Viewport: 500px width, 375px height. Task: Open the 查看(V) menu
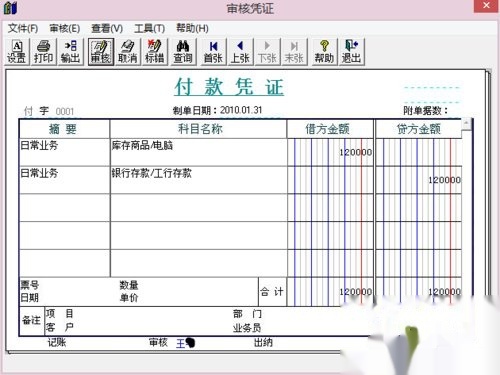point(107,28)
